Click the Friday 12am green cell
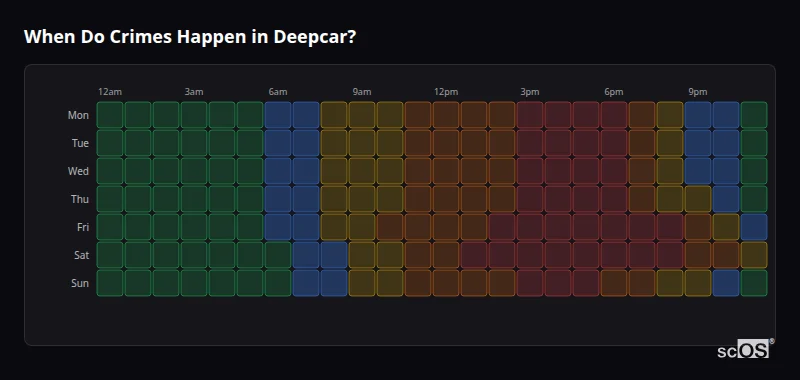 110,227
